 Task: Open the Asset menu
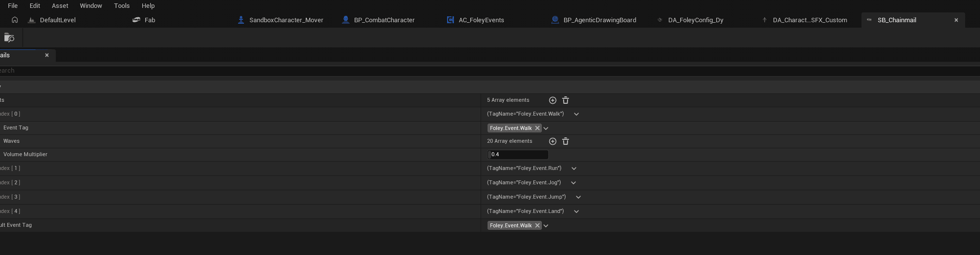pos(60,6)
